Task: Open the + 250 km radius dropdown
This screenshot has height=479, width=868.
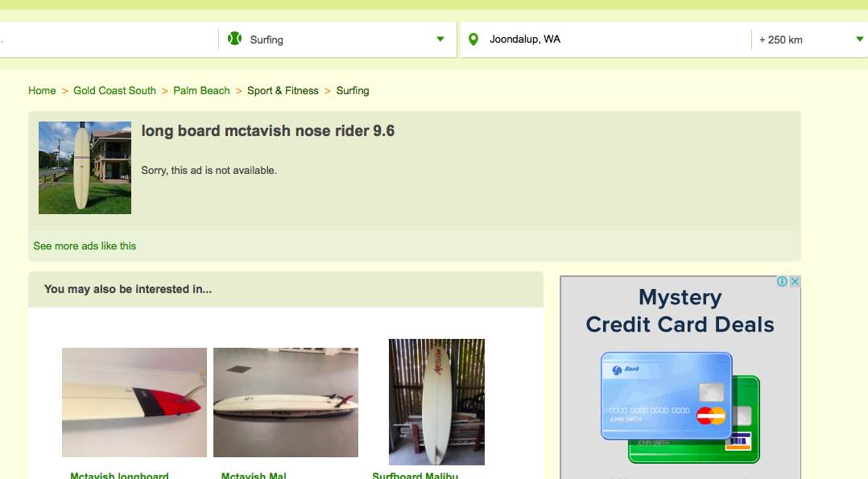Action: [x=810, y=39]
